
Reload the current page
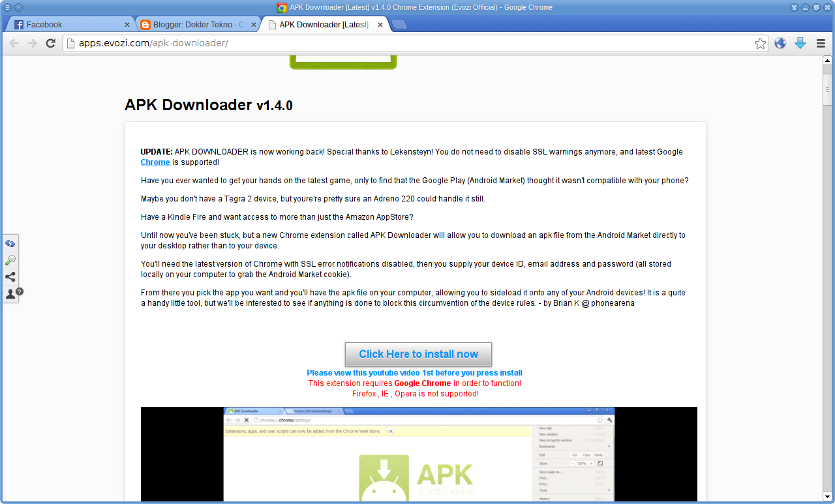[x=50, y=44]
